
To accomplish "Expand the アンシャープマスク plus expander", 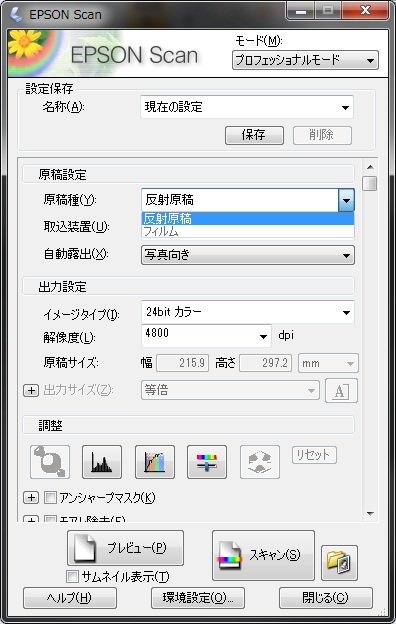I will point(31,497).
